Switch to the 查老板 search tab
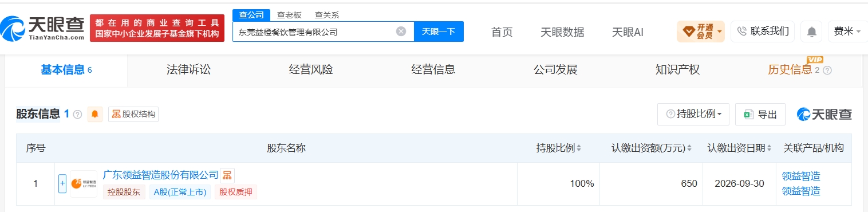 click(x=289, y=15)
